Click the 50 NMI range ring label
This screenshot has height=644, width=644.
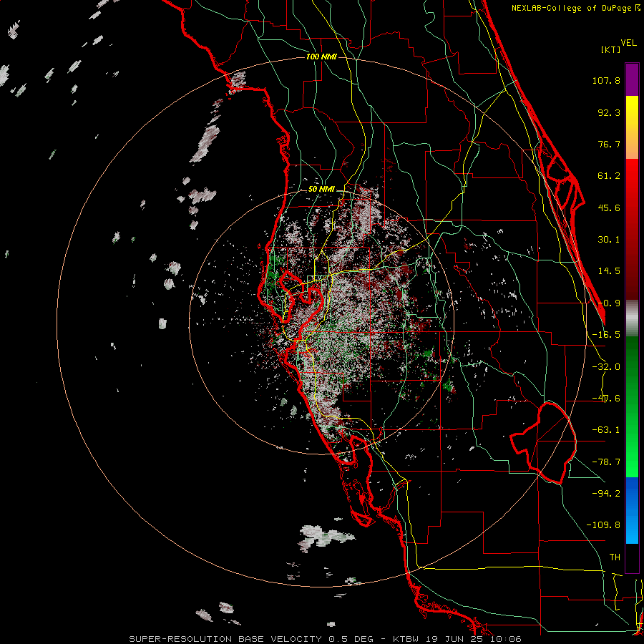[x=321, y=190]
